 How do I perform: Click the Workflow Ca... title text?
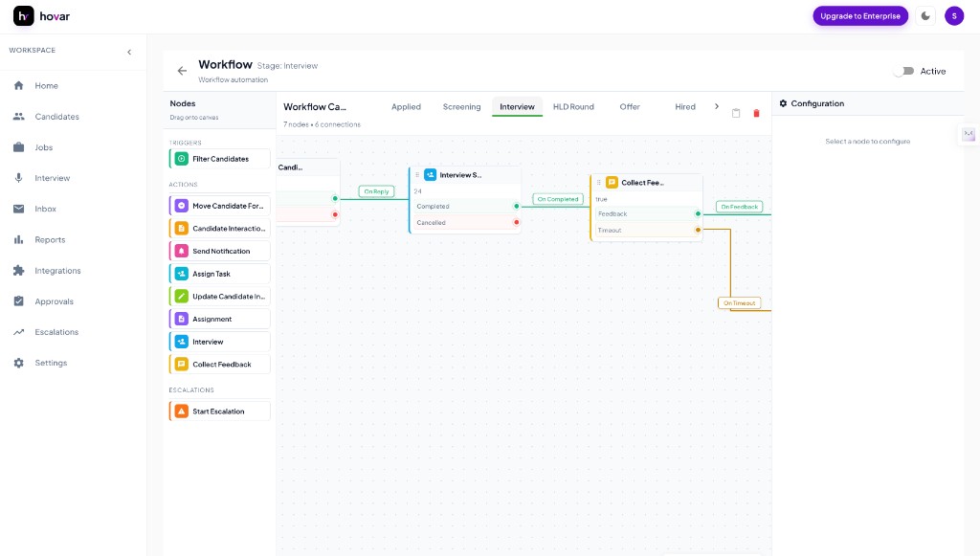[x=314, y=107]
